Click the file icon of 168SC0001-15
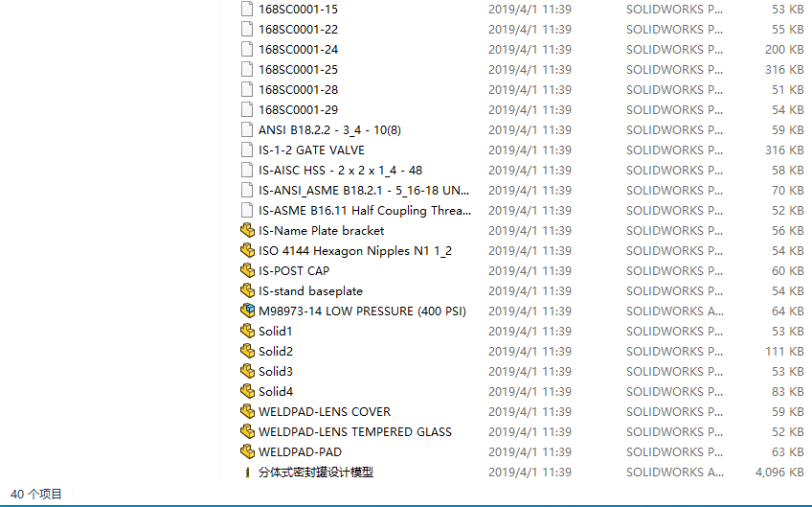Image resolution: width=812 pixels, height=507 pixels. [247, 10]
